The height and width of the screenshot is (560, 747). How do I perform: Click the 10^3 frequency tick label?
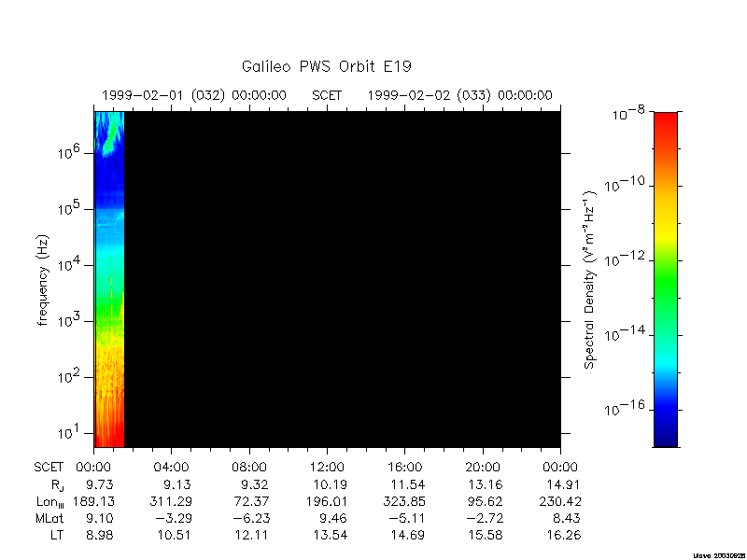tap(71, 319)
